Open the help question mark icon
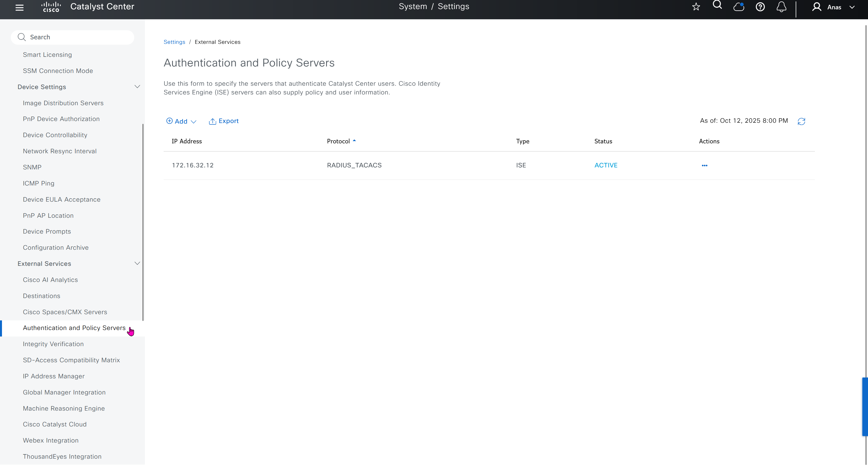 760,7
